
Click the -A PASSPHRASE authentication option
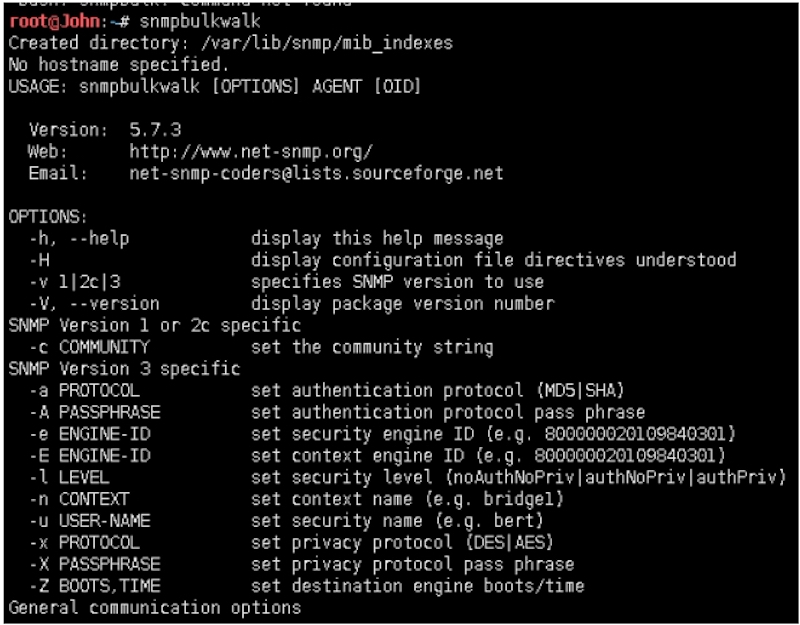pyautogui.click(x=94, y=412)
